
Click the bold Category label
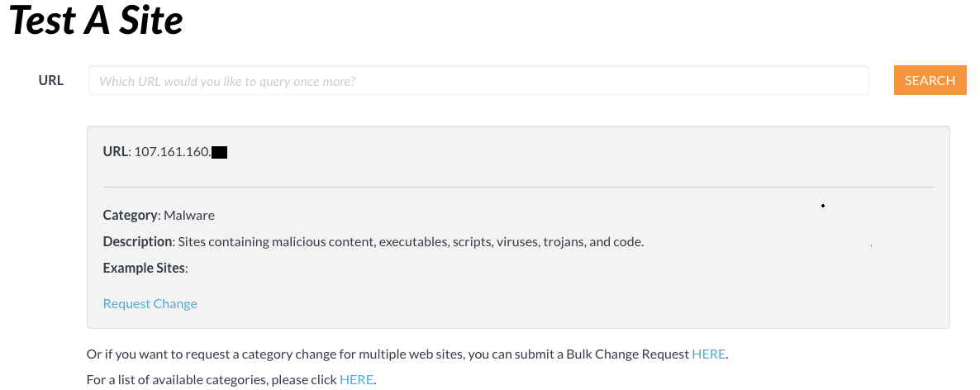pyautogui.click(x=130, y=215)
